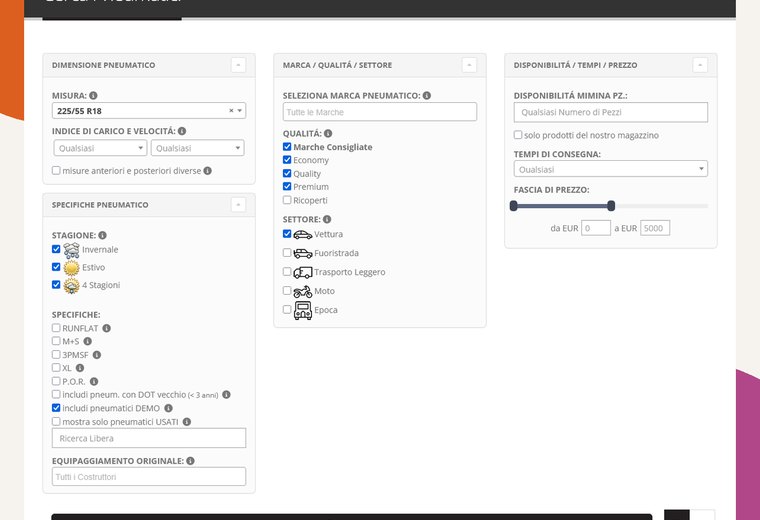Image resolution: width=760 pixels, height=520 pixels.
Task: Uncheck the Vettura sector checkbox
Action: 287,234
